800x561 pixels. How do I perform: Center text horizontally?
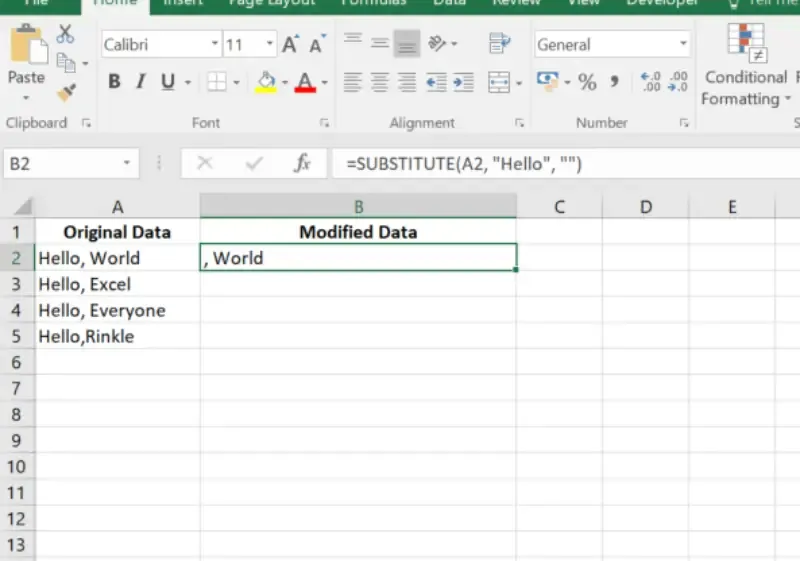pyautogui.click(x=380, y=82)
